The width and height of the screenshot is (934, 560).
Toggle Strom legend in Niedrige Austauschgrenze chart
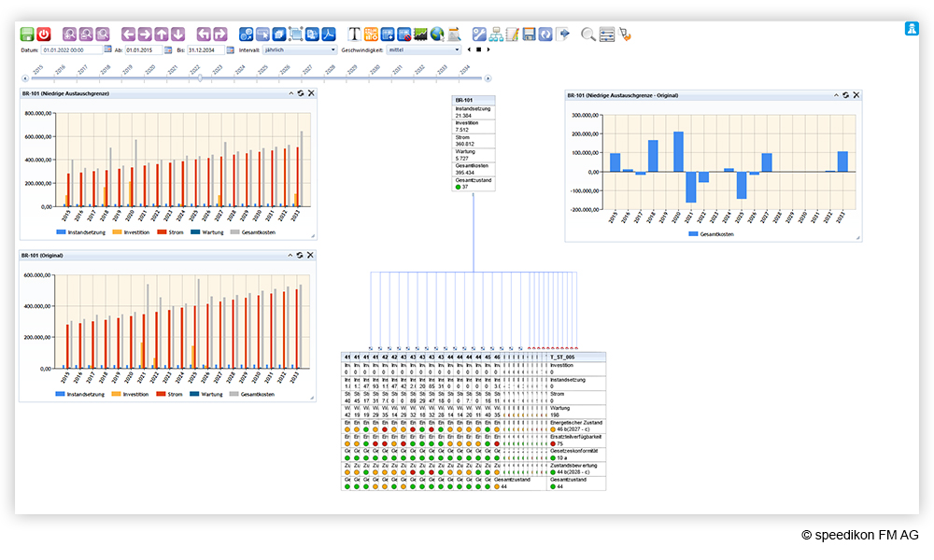(170, 232)
